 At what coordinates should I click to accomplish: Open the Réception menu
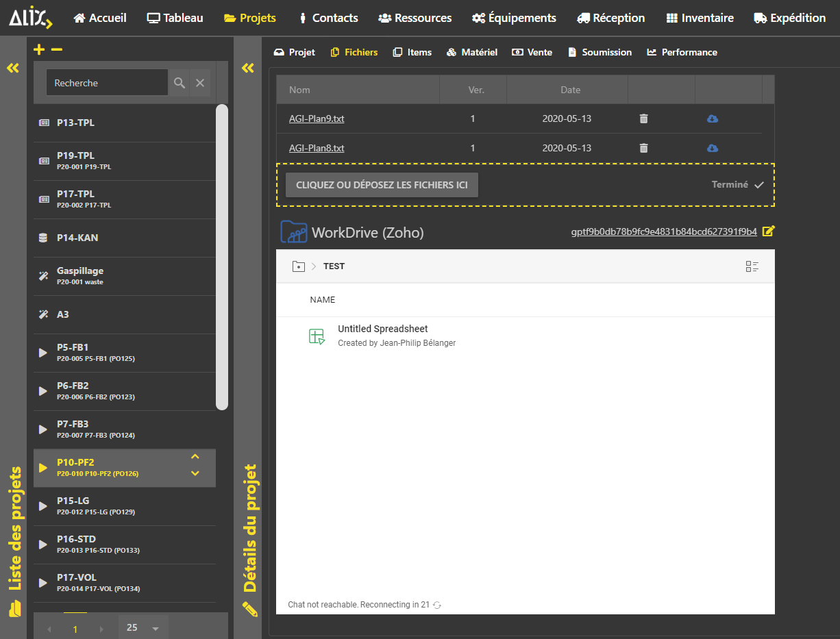(x=611, y=18)
